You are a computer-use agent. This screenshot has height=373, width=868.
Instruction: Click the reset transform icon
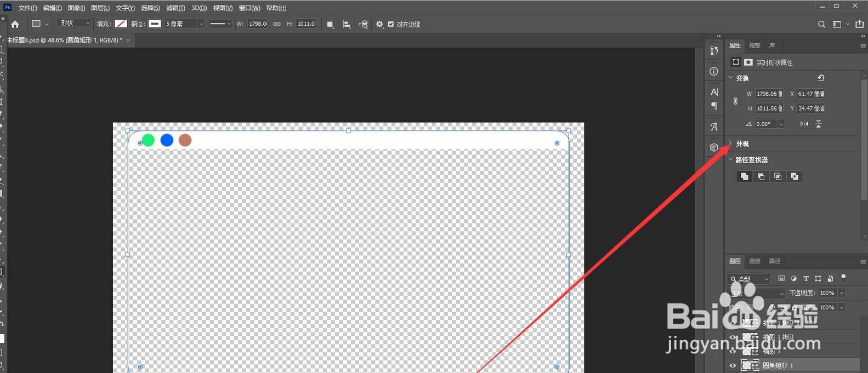tap(821, 78)
